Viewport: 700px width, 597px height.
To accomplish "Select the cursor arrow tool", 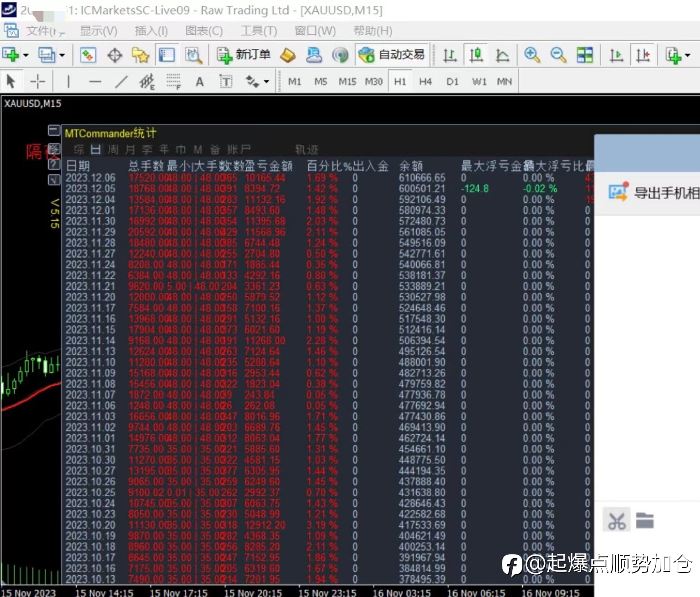I will [10, 82].
